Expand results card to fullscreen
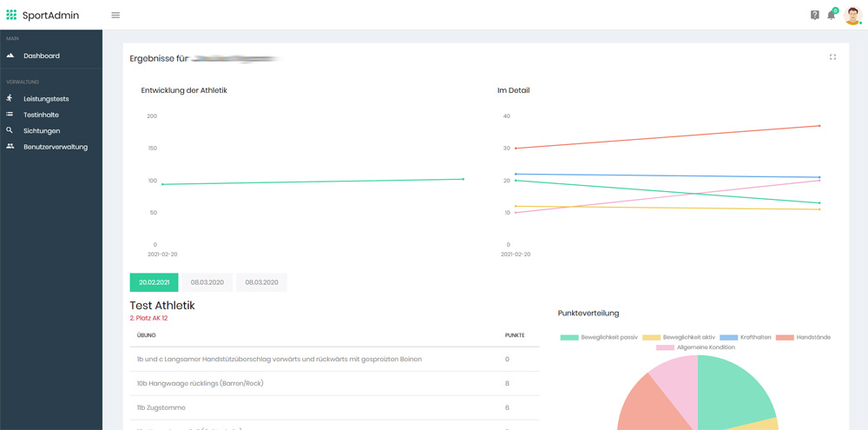868x430 pixels. (832, 57)
